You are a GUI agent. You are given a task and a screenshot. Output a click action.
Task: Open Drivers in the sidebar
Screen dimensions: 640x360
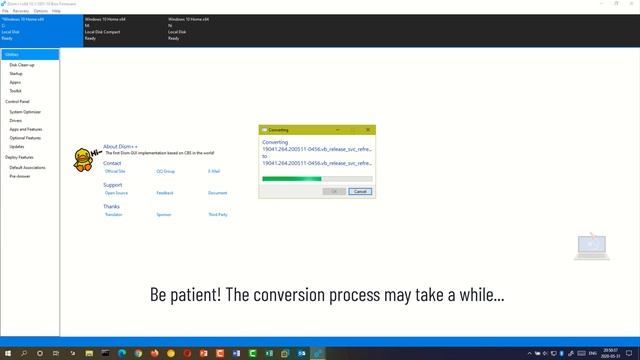pos(16,121)
